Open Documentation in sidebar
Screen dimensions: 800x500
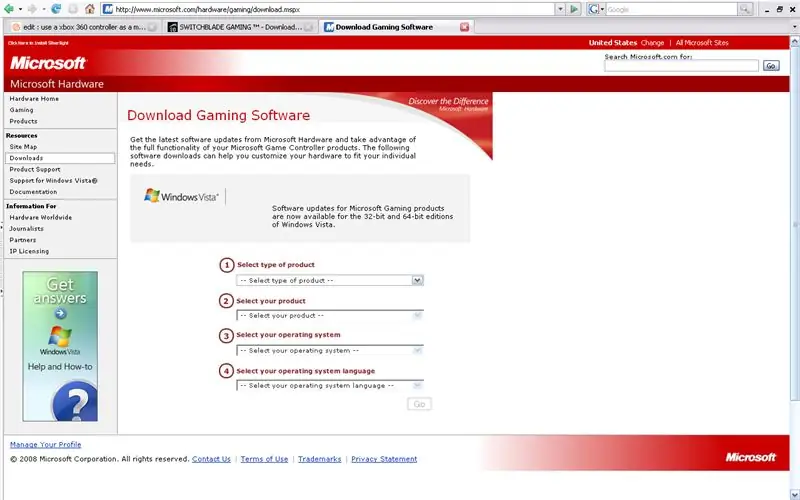tap(33, 191)
